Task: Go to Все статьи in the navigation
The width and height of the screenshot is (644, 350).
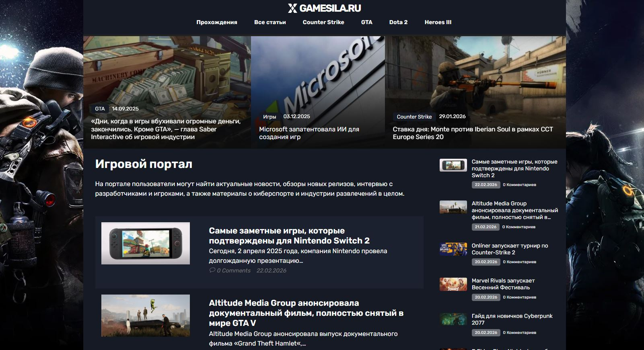Action: coord(270,22)
